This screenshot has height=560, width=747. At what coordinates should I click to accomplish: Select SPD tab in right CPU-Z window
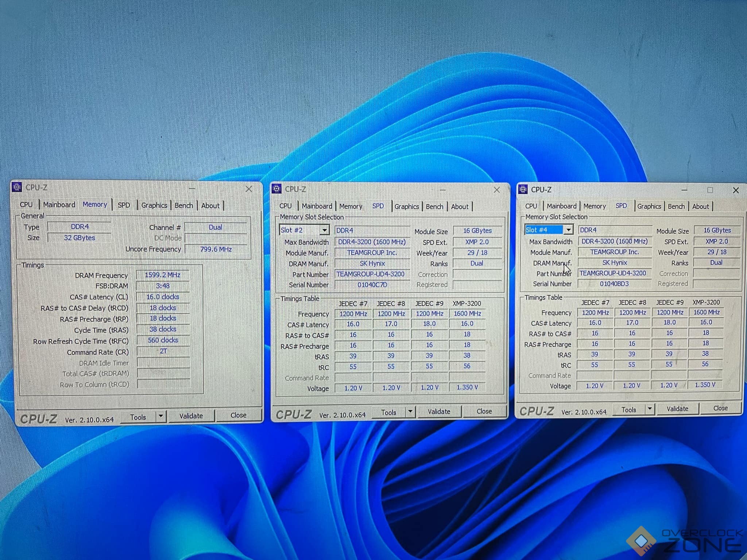[622, 206]
